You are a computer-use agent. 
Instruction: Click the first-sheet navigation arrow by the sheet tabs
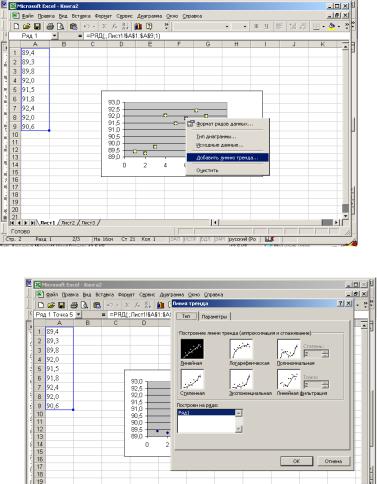click(13, 223)
